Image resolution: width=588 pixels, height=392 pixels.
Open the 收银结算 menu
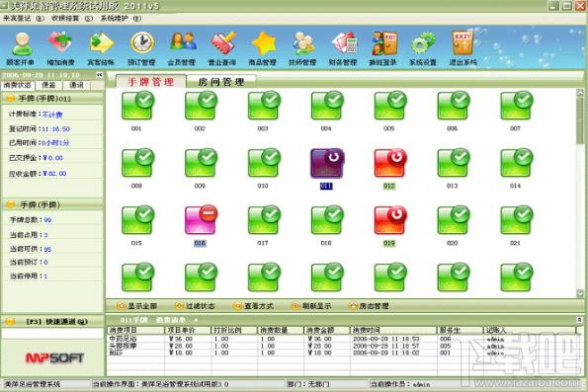pos(72,18)
